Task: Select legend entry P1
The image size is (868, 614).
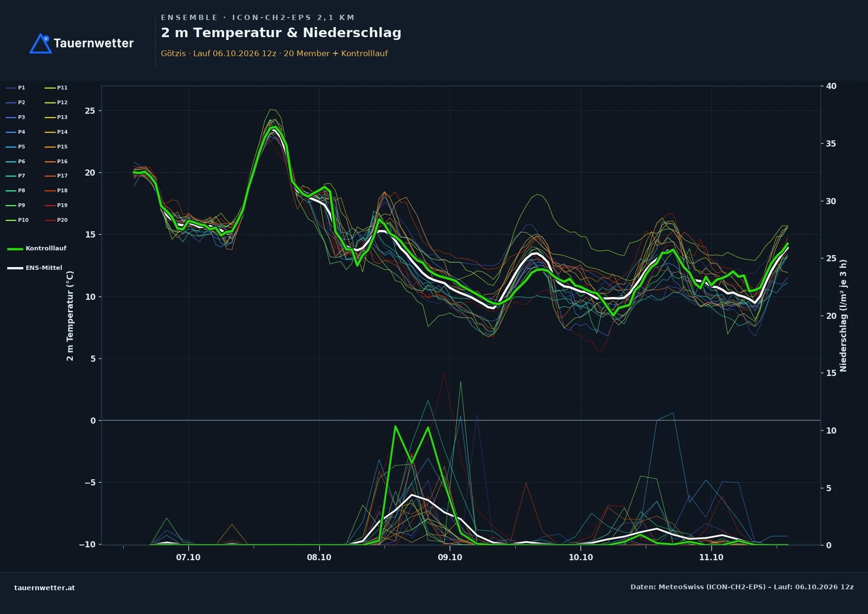Action: click(15, 88)
